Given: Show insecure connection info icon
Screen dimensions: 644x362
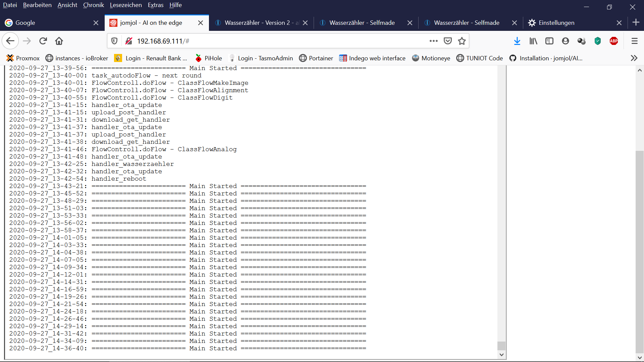Looking at the screenshot, I should coord(129,41).
